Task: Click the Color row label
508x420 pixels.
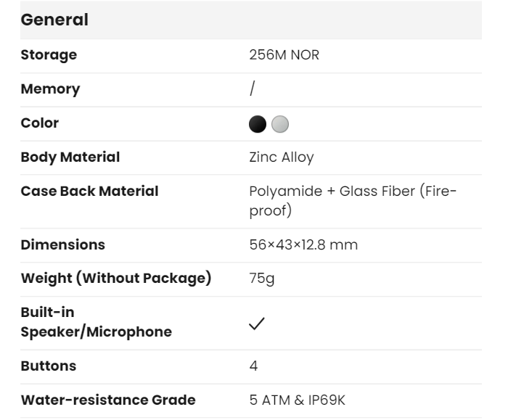Action: click(40, 123)
